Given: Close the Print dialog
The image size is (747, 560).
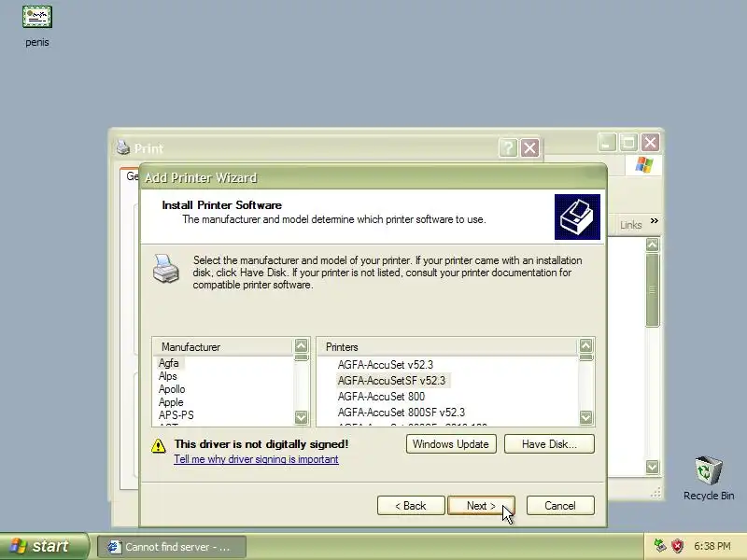Looking at the screenshot, I should tap(529, 147).
